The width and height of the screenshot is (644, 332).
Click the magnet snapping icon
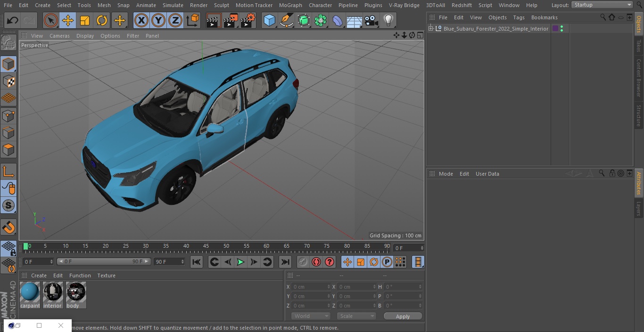click(x=8, y=227)
